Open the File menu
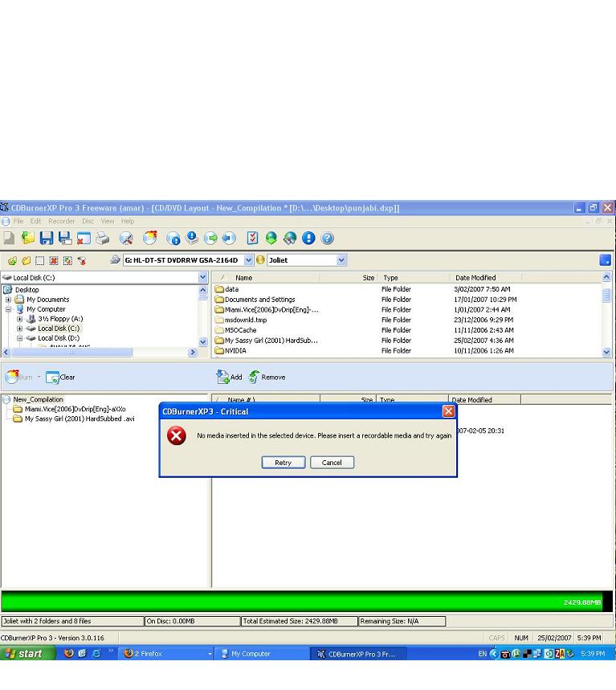Image resolution: width=616 pixels, height=690 pixels. pyautogui.click(x=18, y=221)
